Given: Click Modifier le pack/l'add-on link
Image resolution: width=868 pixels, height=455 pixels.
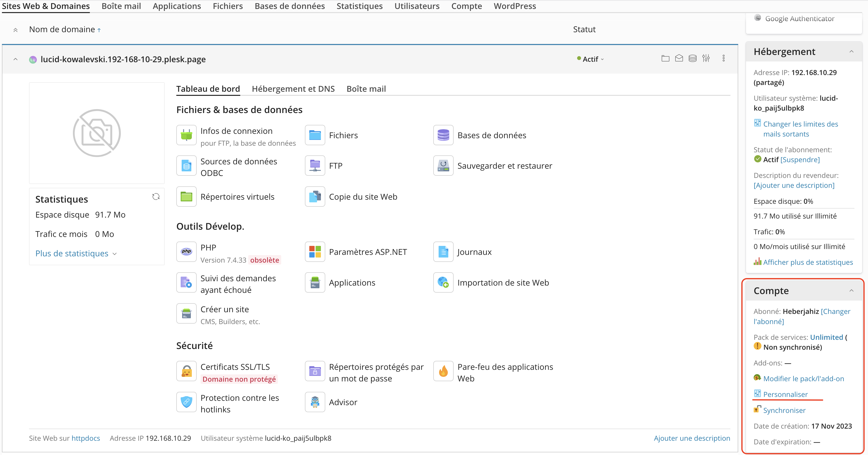Looking at the screenshot, I should [803, 379].
